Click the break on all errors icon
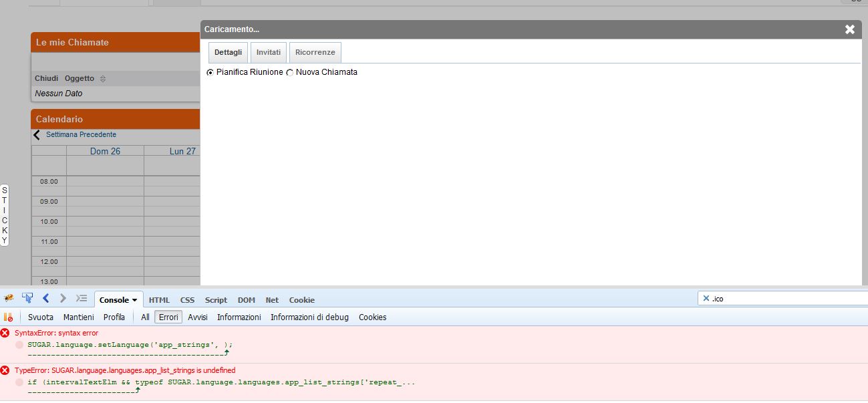Viewport: 868px width, 403px height. 8,317
